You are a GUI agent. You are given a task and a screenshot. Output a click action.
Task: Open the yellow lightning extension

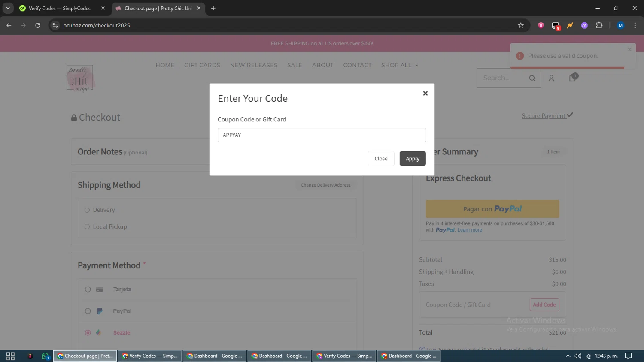click(570, 25)
